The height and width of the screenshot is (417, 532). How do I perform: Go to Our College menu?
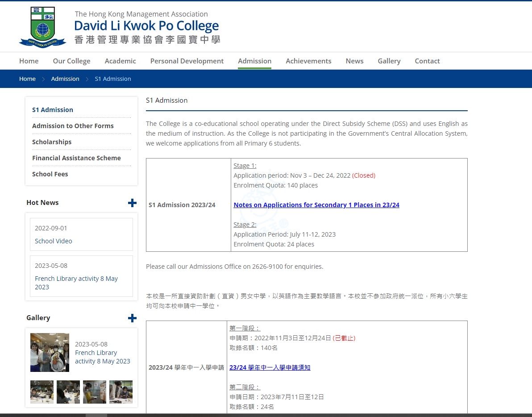pyautogui.click(x=71, y=61)
